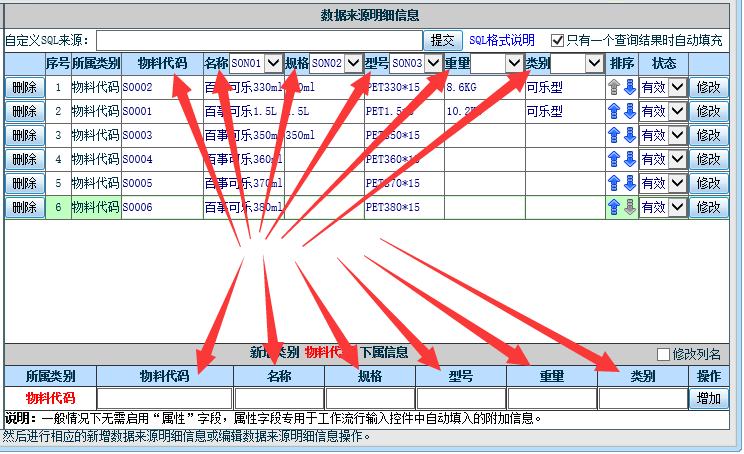Move row 2 (S0001) up in sort order
This screenshot has height=454, width=744.
pyautogui.click(x=614, y=111)
